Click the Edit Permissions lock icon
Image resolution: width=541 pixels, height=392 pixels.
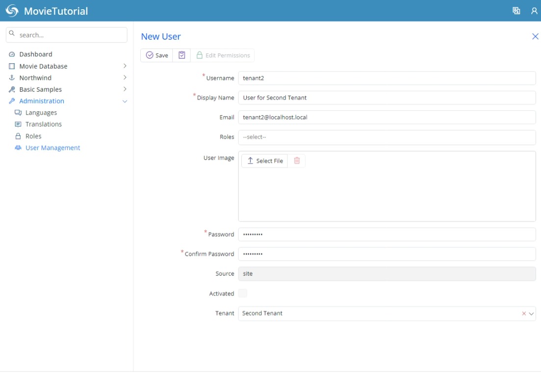click(199, 55)
